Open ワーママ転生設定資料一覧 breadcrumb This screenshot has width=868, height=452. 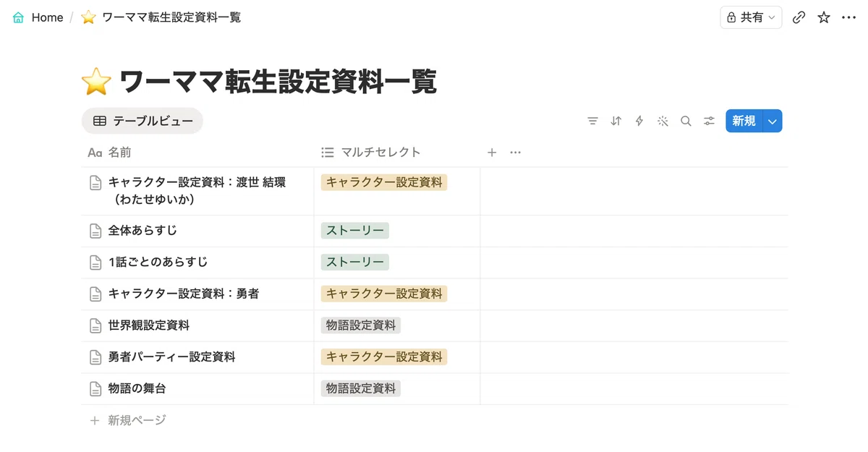click(x=171, y=17)
